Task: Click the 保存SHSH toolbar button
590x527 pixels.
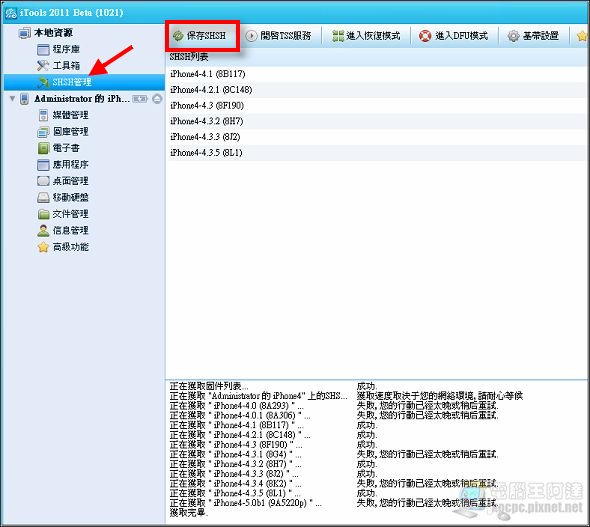Action: tap(200, 36)
